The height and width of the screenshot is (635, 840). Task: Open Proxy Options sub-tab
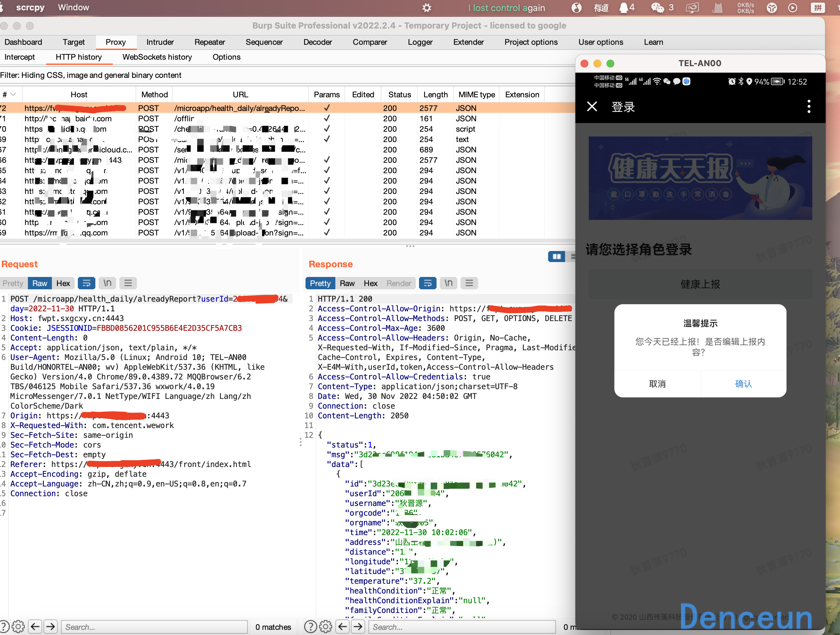coord(226,57)
